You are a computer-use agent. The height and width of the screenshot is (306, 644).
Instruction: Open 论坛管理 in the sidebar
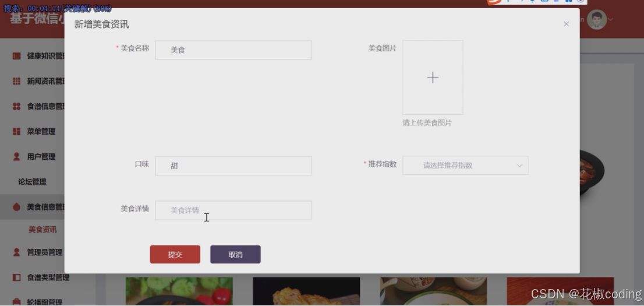(32, 182)
